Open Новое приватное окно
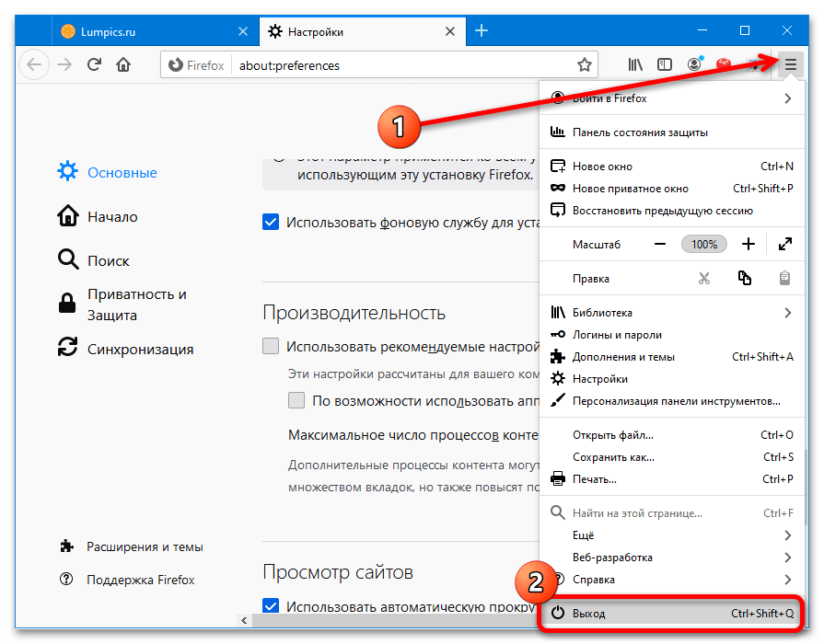Screen dimensions: 824x644 (x=672, y=189)
